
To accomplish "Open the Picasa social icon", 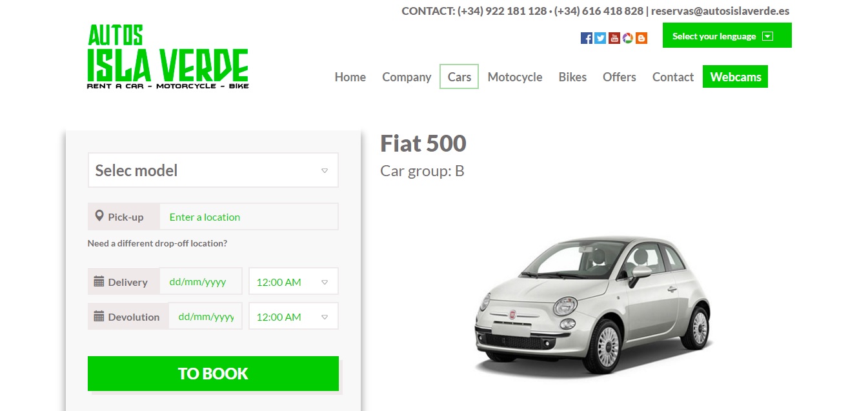I will (627, 38).
